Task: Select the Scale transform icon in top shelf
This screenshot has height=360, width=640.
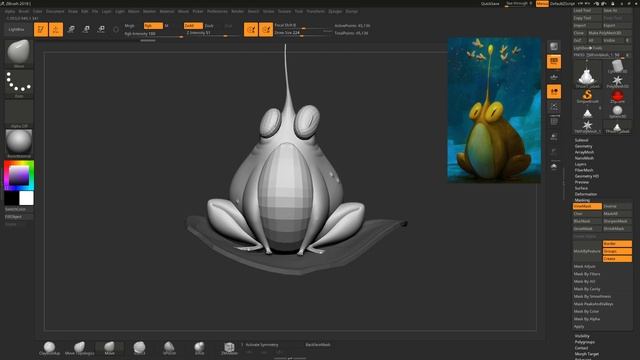Action: (86, 29)
